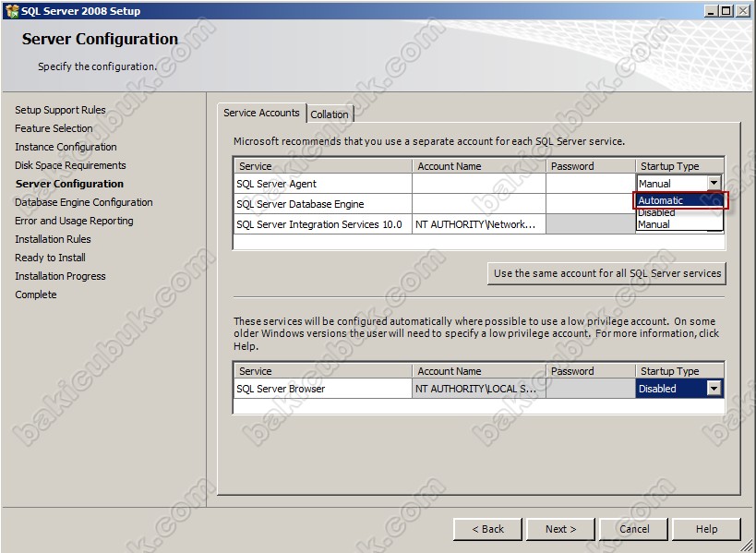This screenshot has height=553, width=756.
Task: Select SQL Server Integration Services 10.0 row
Action: click(x=322, y=224)
